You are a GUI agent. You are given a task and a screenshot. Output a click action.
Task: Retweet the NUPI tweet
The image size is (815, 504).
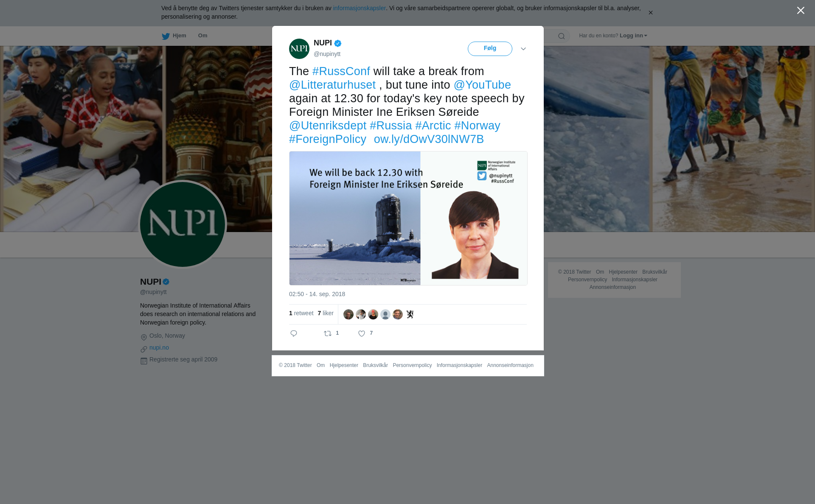328,333
